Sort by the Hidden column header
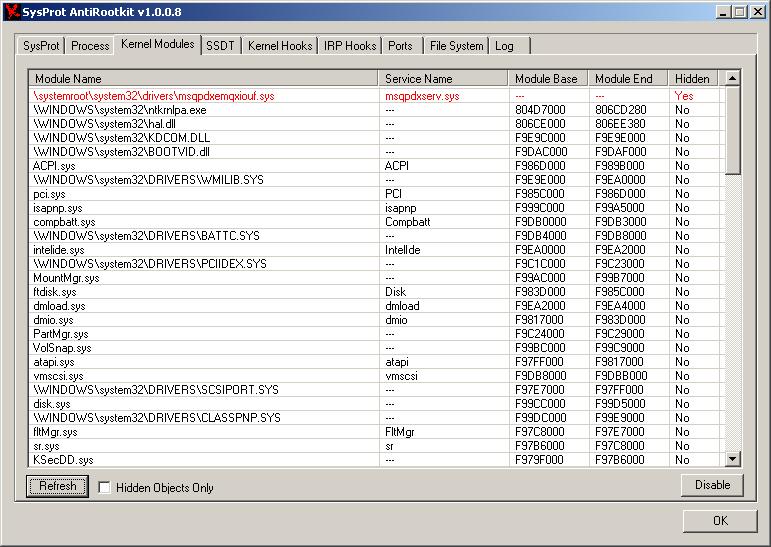Viewport: 771px width, 547px height. (x=692, y=79)
